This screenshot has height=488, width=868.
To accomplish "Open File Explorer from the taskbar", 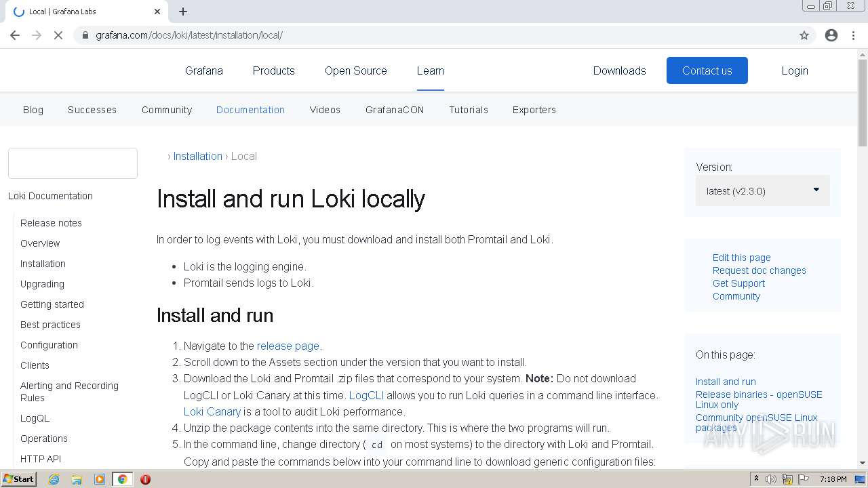I will [77, 479].
